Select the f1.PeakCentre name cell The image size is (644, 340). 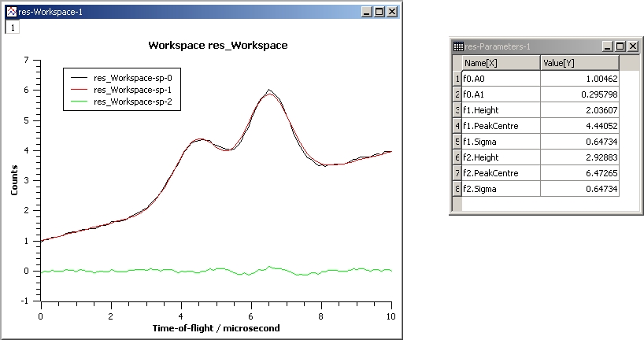pyautogui.click(x=500, y=126)
